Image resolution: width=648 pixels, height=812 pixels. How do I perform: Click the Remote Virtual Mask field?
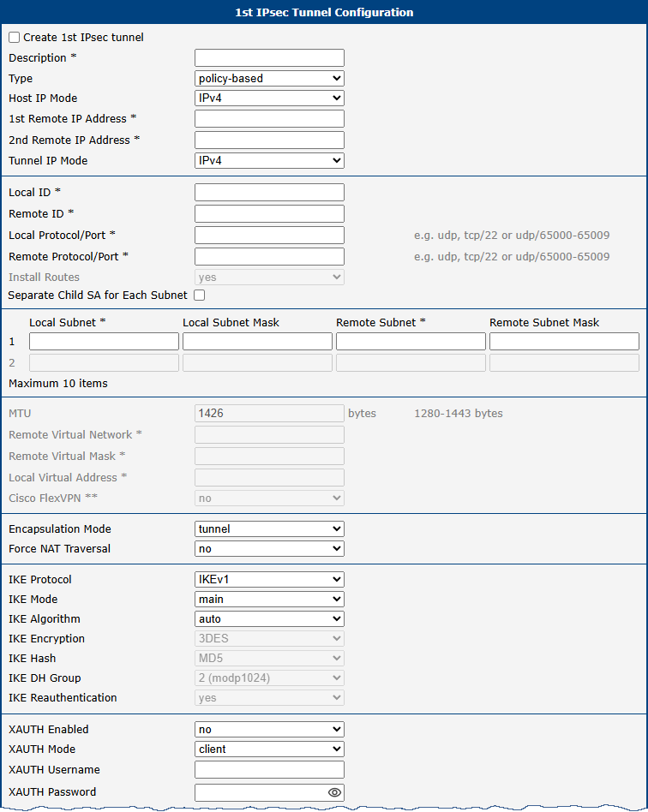[269, 457]
